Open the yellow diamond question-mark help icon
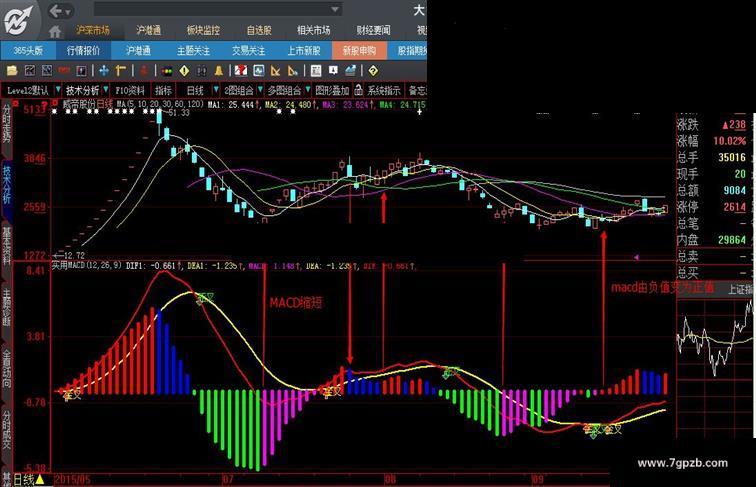This screenshot has height=487, width=756. (x=373, y=71)
